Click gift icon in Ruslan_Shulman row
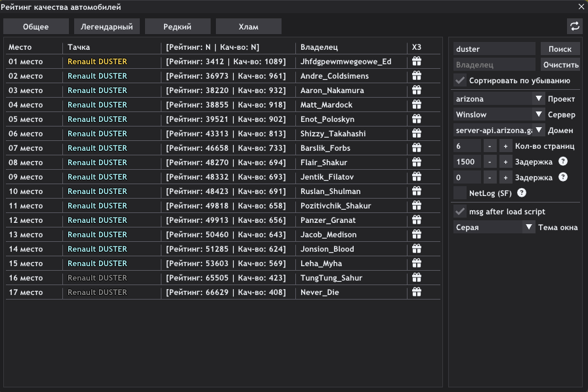The image size is (588, 392). [x=417, y=191]
